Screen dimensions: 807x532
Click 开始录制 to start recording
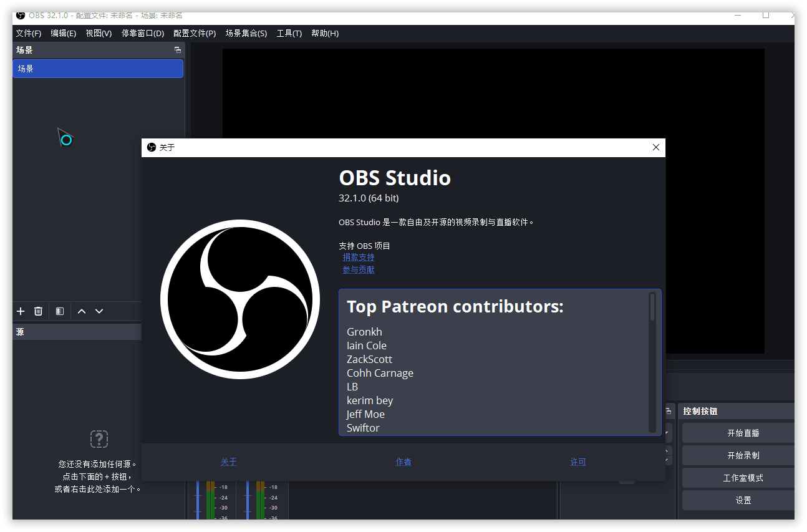[x=743, y=455]
